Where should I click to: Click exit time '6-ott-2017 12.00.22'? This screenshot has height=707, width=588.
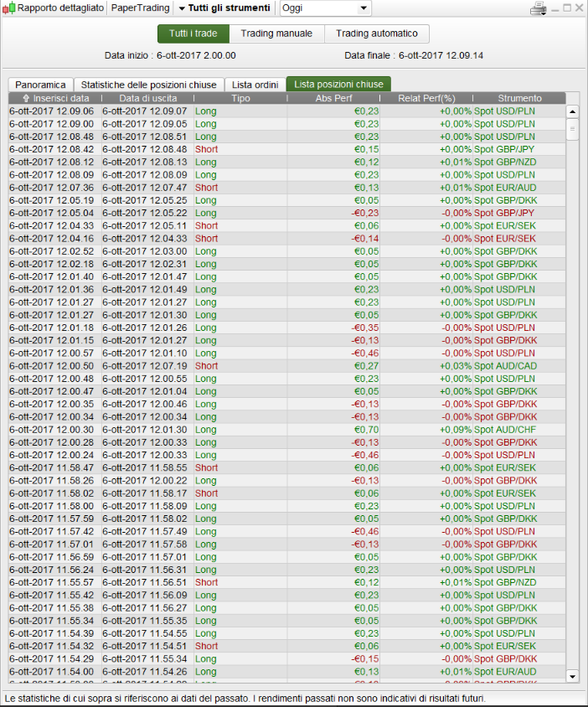[145, 481]
